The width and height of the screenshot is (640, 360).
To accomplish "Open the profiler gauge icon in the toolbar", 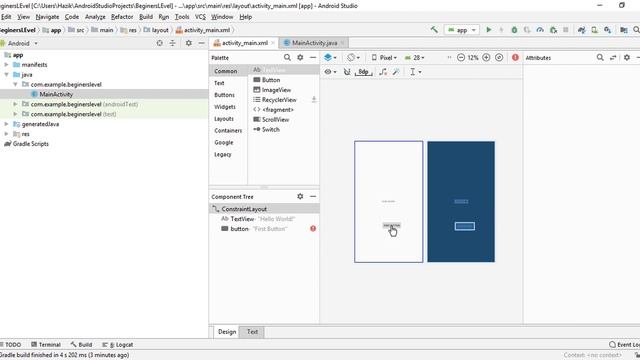I will click(540, 30).
